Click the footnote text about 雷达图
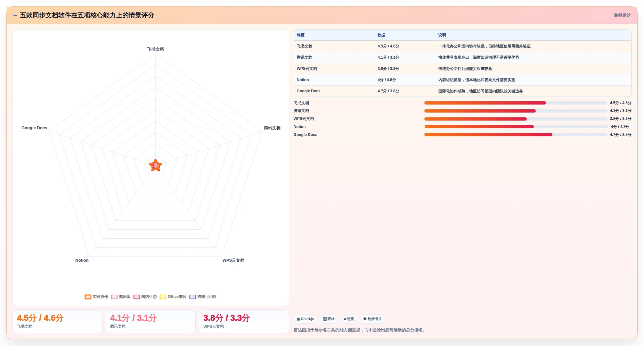Viewport: 644px width, 346px height. click(360, 330)
